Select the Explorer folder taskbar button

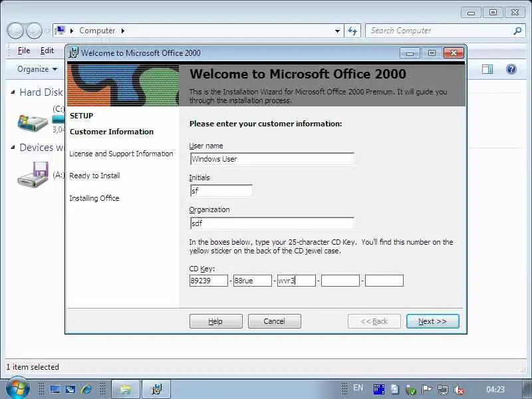point(126,389)
